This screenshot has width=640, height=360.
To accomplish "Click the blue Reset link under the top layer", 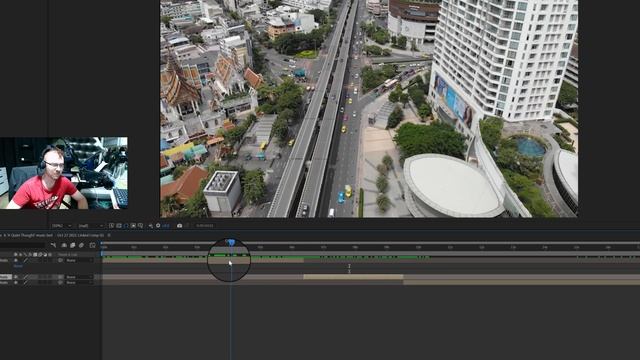I will pos(18,266).
